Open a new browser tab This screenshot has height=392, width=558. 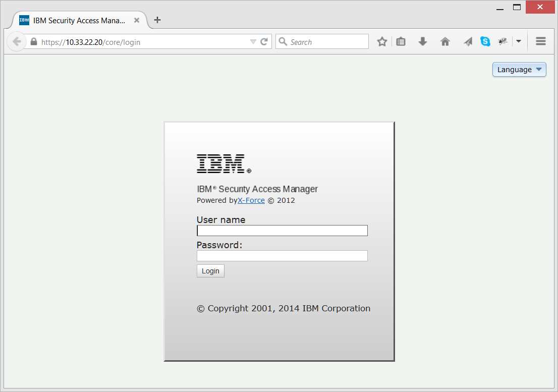(x=157, y=20)
